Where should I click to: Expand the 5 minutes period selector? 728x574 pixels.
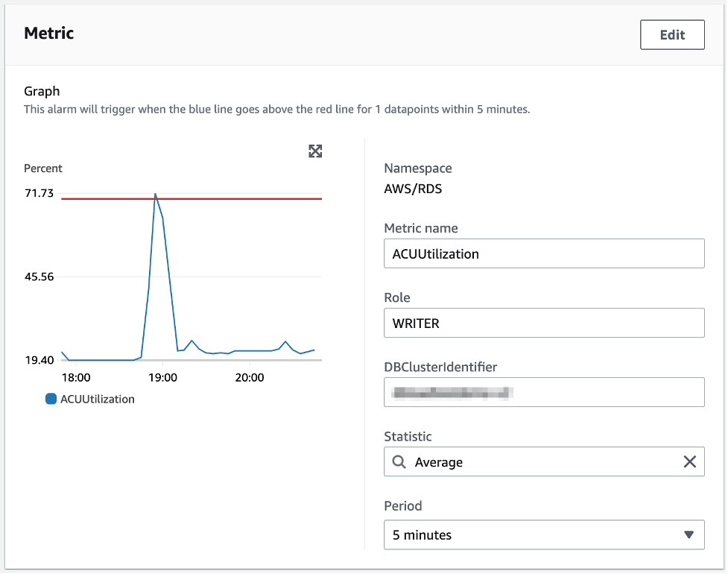click(544, 534)
